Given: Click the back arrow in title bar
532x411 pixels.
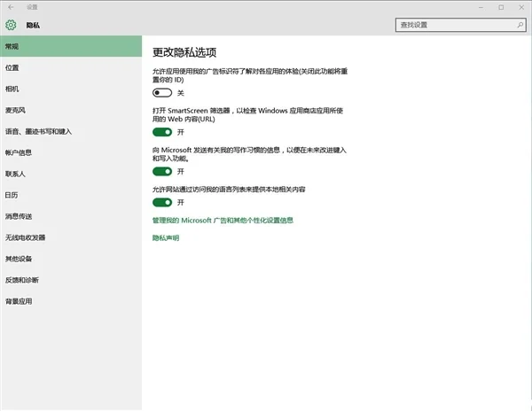Looking at the screenshot, I should [x=11, y=7].
